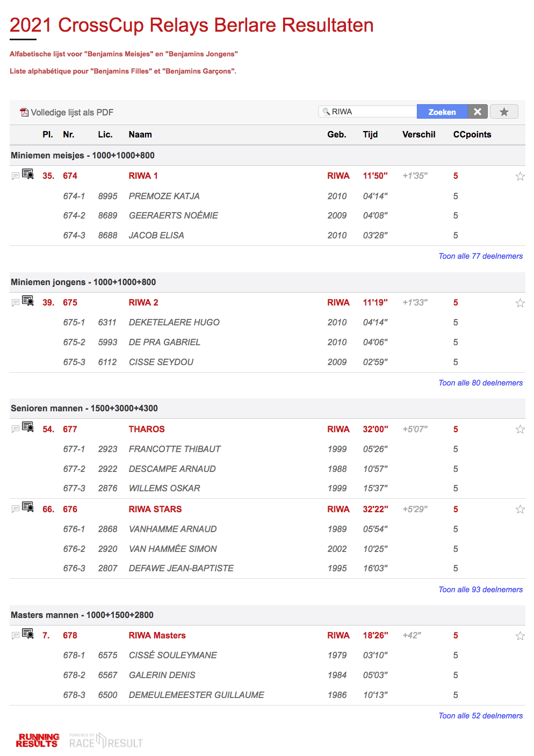Image resolution: width=534 pixels, height=756 pixels.
Task: Open the RaceResult logo
Action: 106,741
